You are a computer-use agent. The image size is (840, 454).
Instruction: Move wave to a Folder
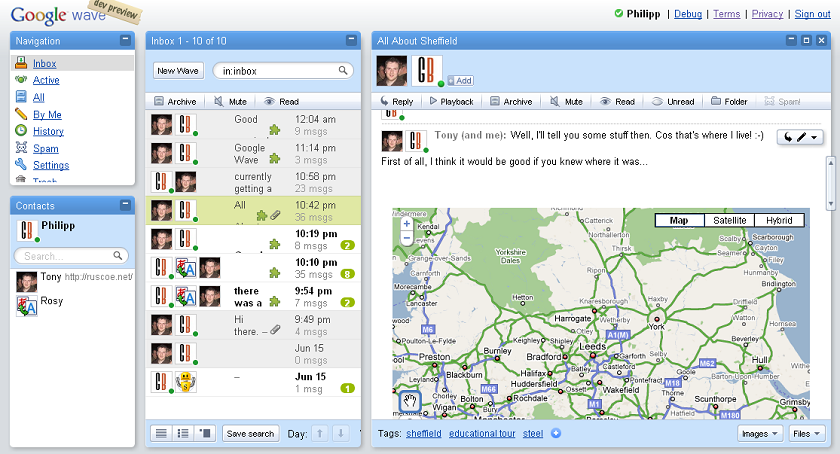(729, 101)
